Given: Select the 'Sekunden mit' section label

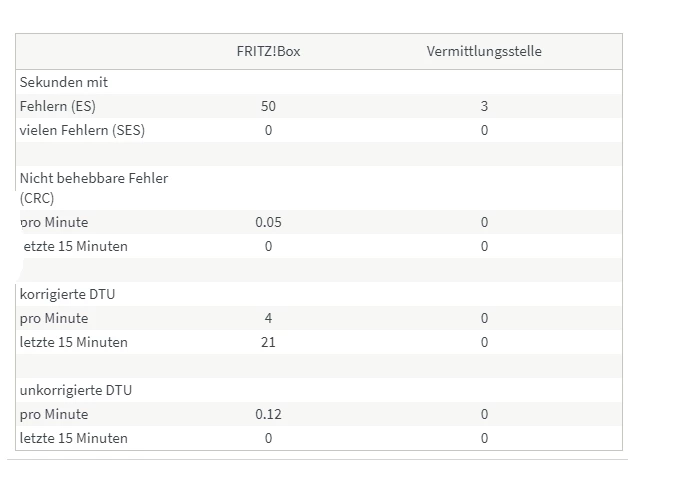Looking at the screenshot, I should coord(64,82).
